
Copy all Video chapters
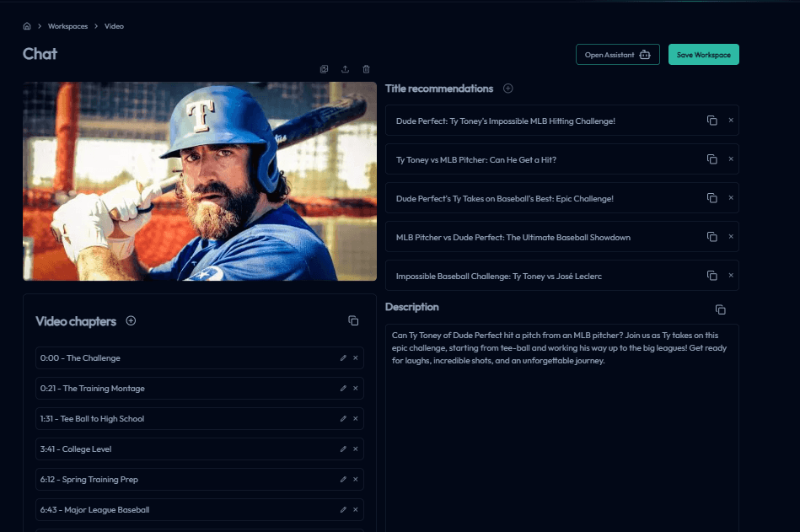(353, 321)
